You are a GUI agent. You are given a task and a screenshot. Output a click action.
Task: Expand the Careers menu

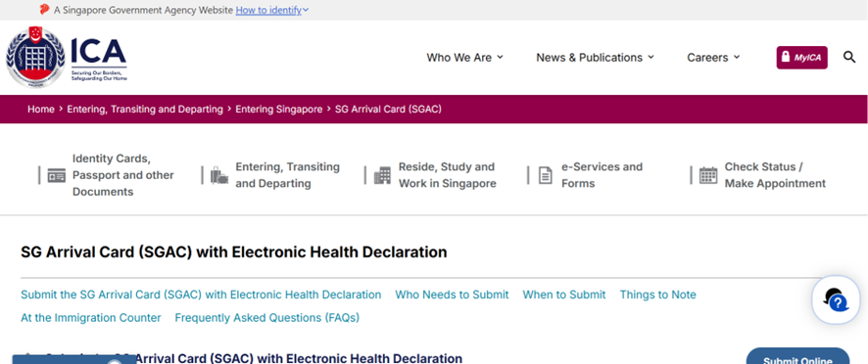point(713,58)
